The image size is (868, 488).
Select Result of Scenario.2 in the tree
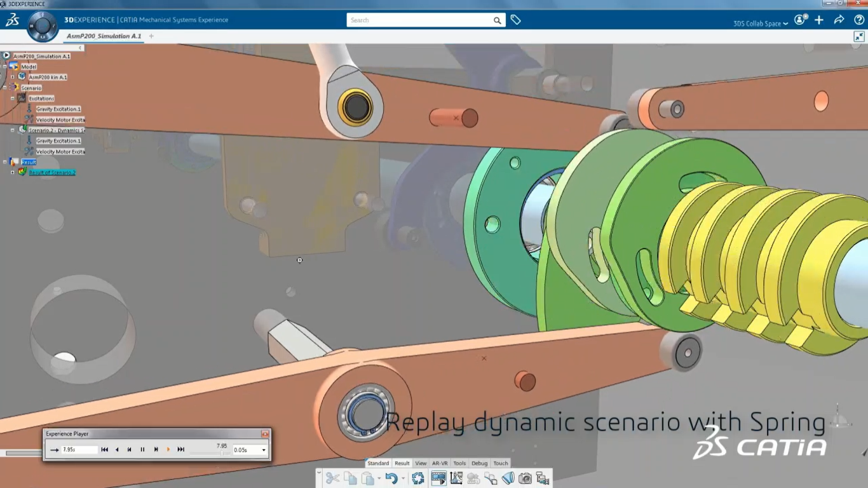(x=51, y=172)
